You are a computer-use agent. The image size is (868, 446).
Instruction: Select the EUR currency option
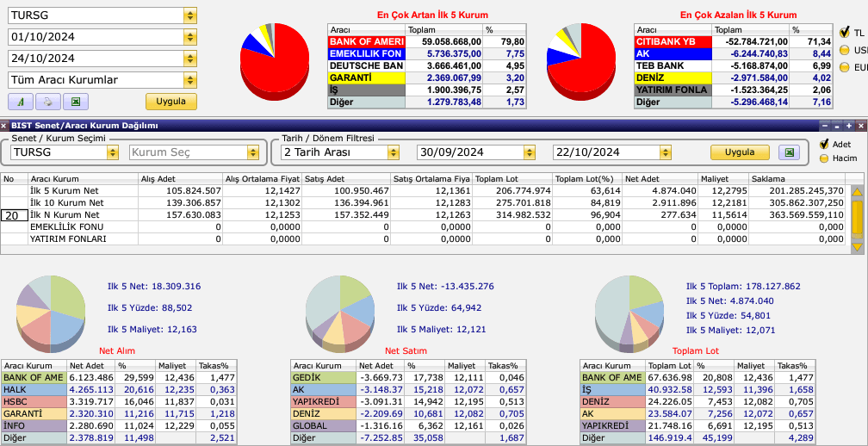pos(844,67)
